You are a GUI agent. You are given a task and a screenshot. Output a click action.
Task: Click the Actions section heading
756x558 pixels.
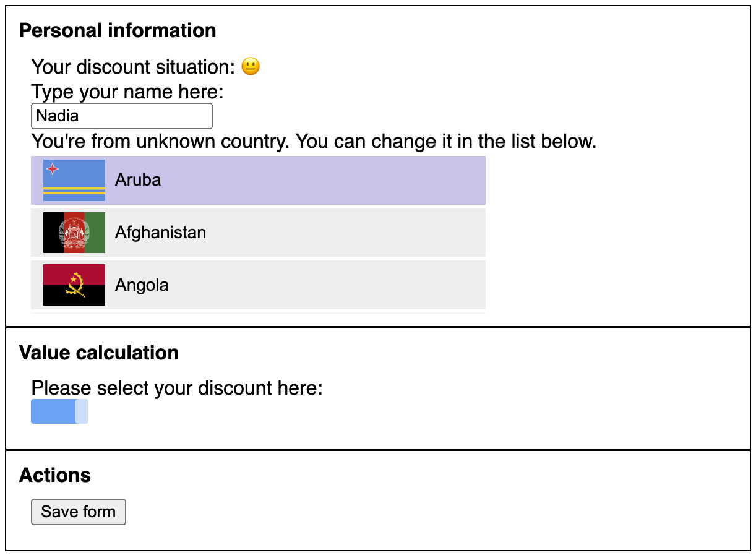pos(55,475)
